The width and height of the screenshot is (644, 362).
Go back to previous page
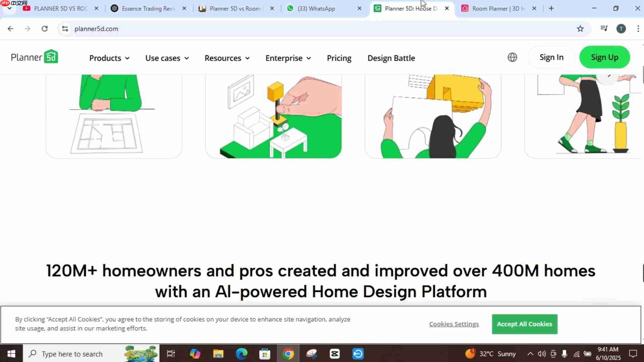coord(10,29)
